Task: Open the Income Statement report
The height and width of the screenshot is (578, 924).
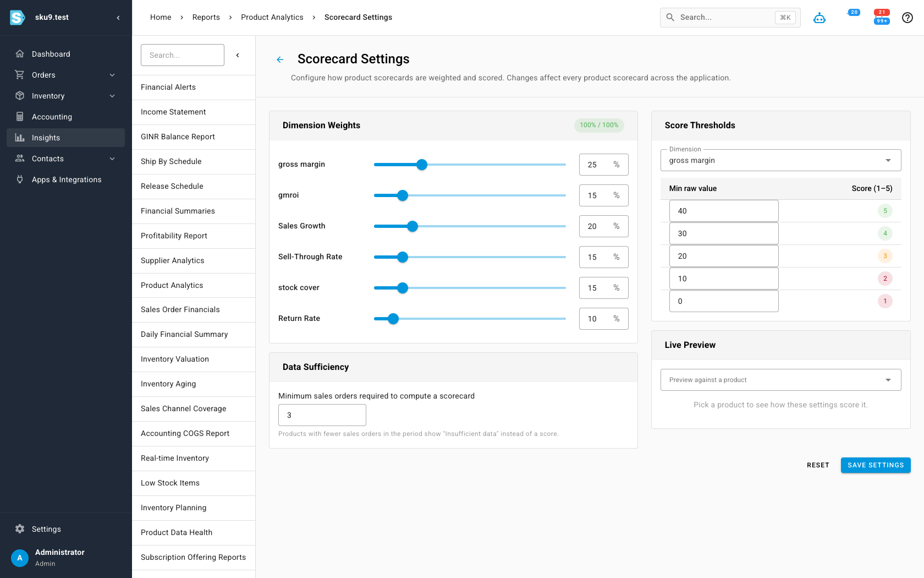Action: click(x=194, y=112)
